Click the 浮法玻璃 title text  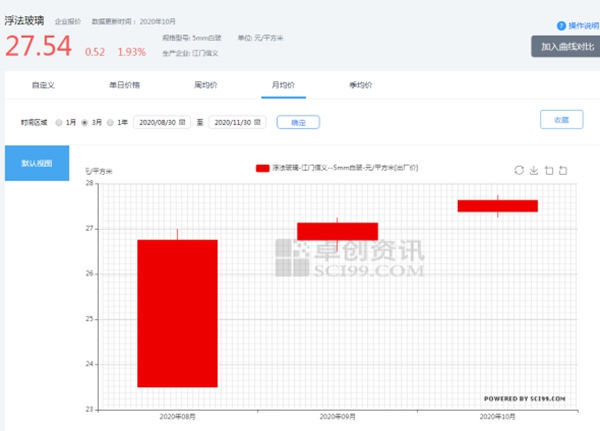pyautogui.click(x=24, y=21)
